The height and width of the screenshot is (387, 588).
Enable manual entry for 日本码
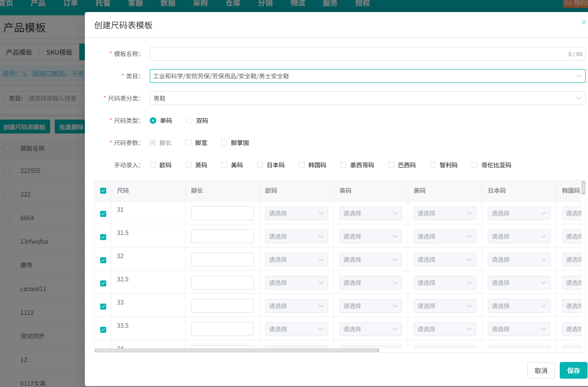(260, 165)
